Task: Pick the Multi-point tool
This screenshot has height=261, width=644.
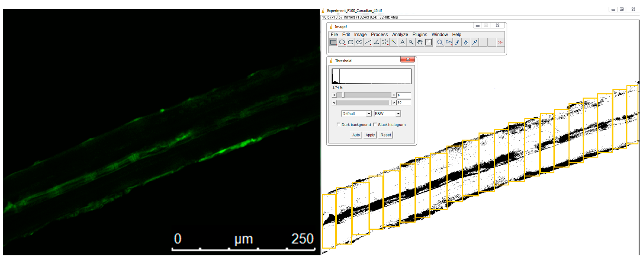Action: pyautogui.click(x=385, y=43)
